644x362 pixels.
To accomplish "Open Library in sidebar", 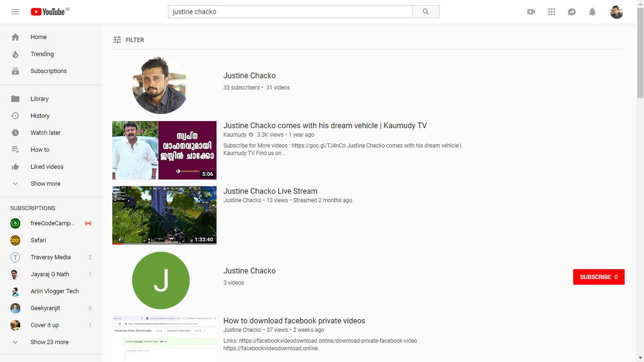I will coord(39,99).
